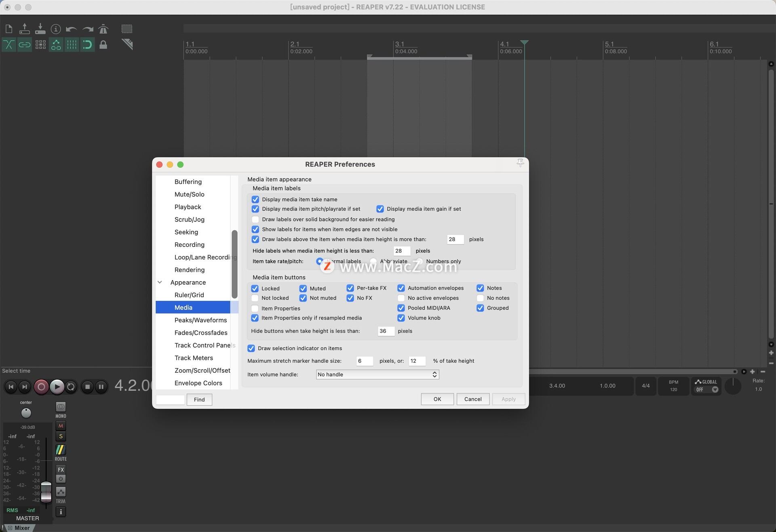Toggle the Grid lines icon
Screen dimensions: 776x532
pos(72,44)
